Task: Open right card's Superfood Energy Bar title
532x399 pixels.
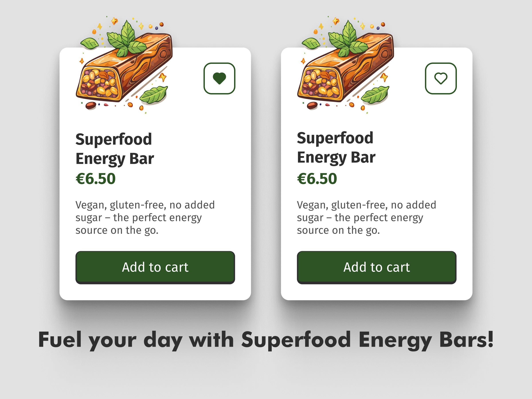Action: [x=336, y=147]
